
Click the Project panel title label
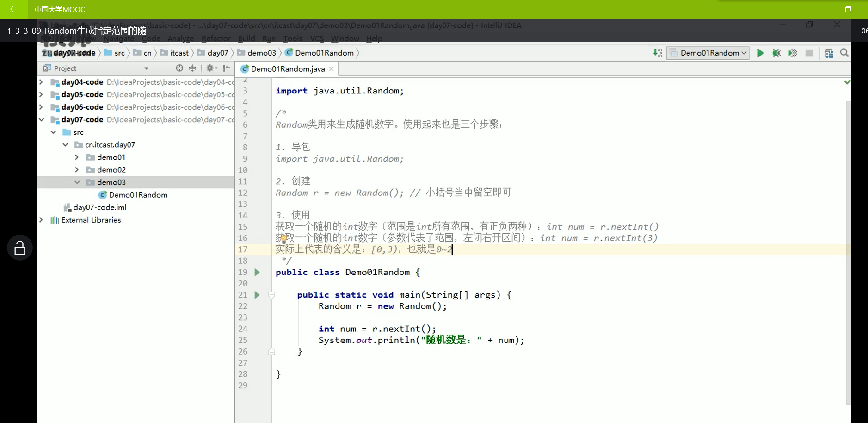click(65, 68)
